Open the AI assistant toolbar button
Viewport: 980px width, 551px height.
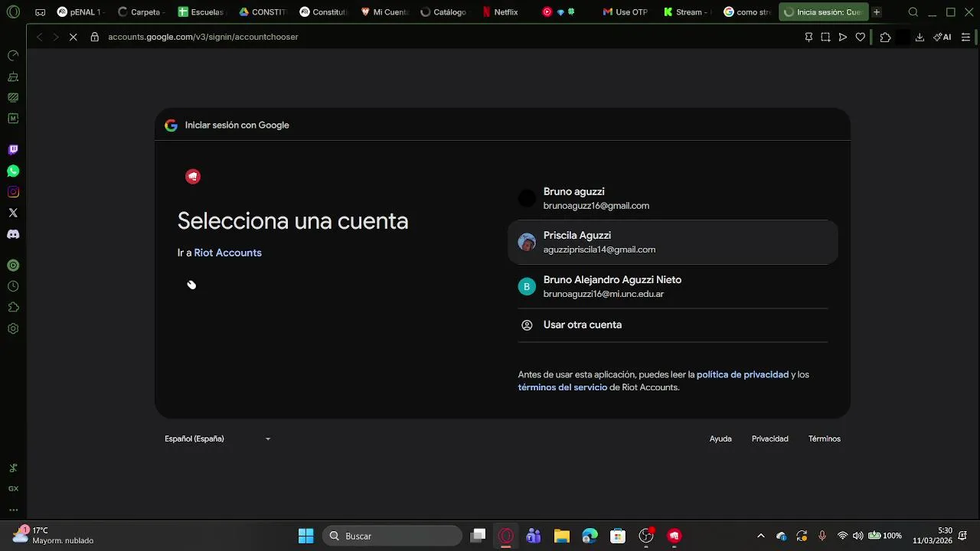pos(942,37)
